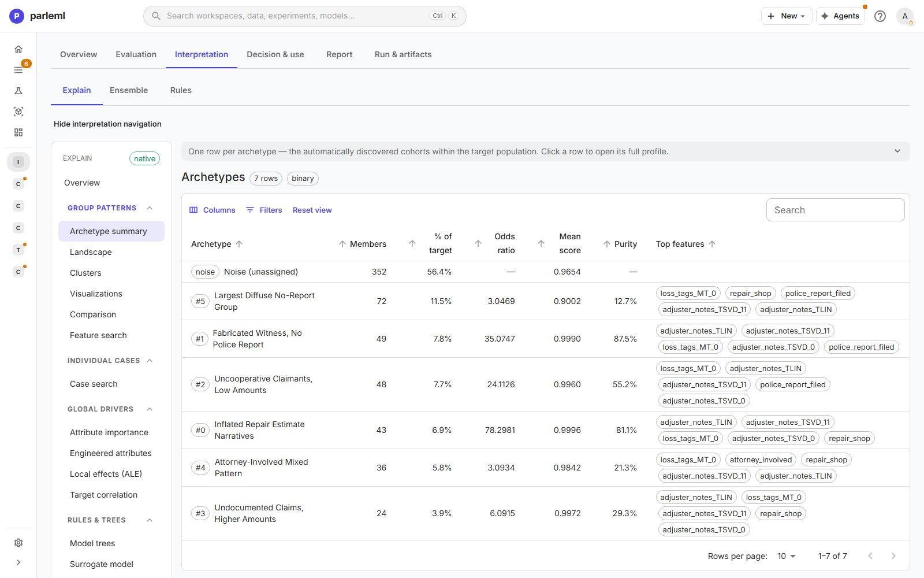
Task: Collapse the RULES & TREES section
Action: point(150,520)
